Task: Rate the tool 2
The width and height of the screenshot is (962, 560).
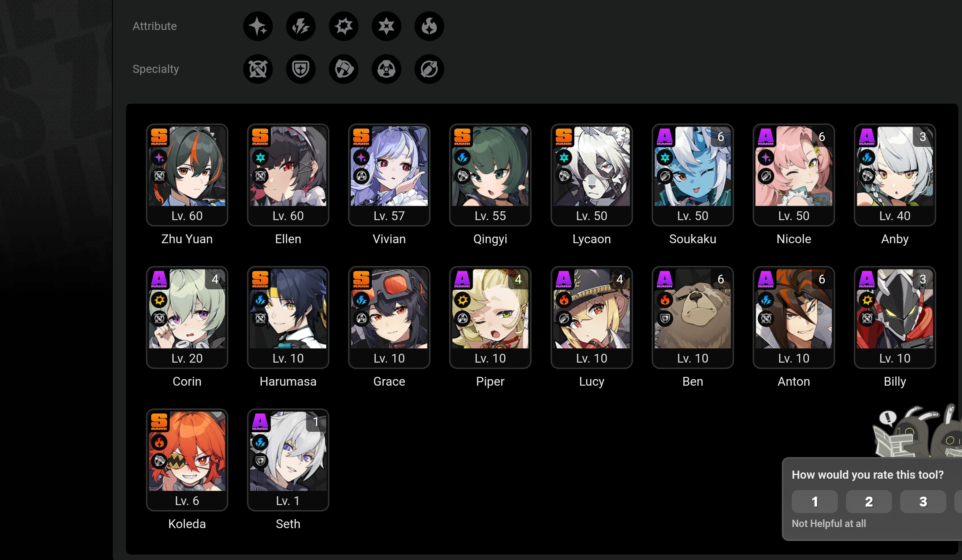Action: pos(869,501)
